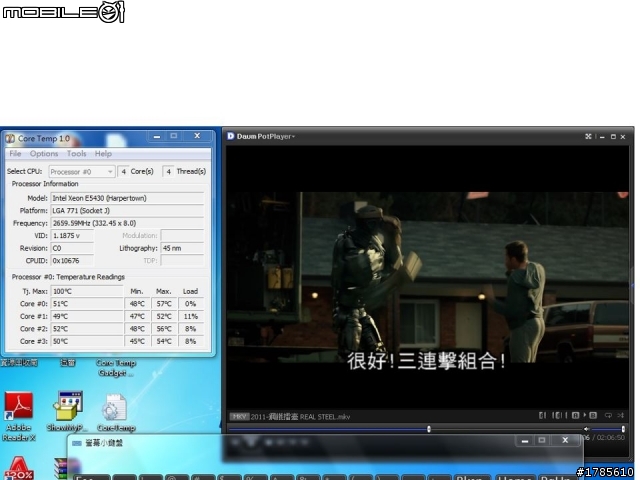640x480 pixels.
Task: Click the Revision value C0
Action: tap(72, 248)
